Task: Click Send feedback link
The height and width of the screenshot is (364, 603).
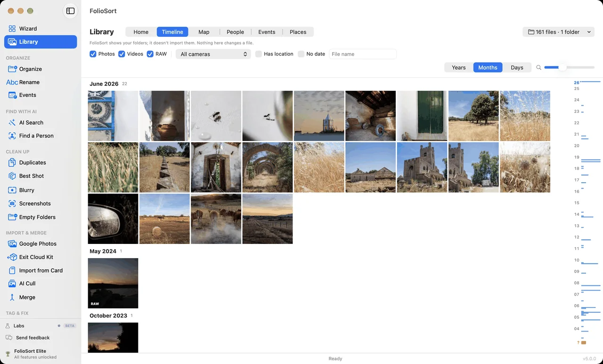Action: click(33, 338)
